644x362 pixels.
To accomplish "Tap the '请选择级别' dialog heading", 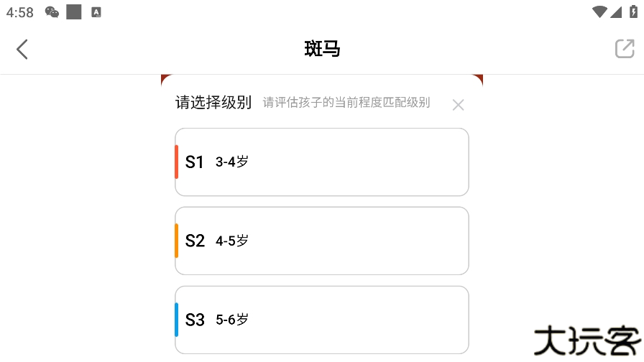I will [213, 103].
